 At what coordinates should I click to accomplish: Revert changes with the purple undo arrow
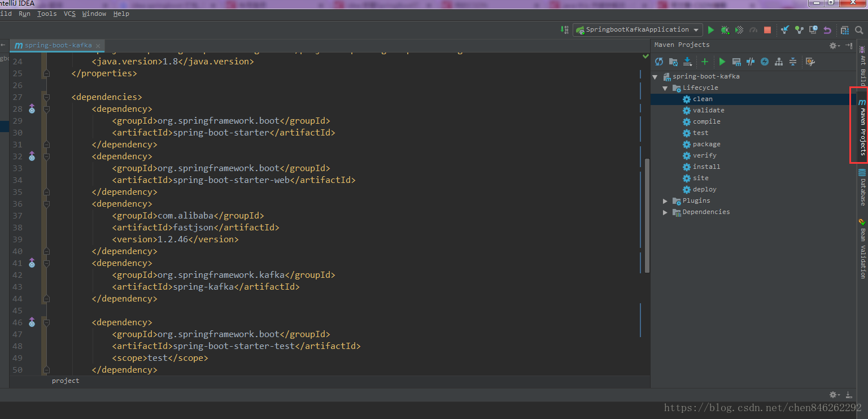827,30
